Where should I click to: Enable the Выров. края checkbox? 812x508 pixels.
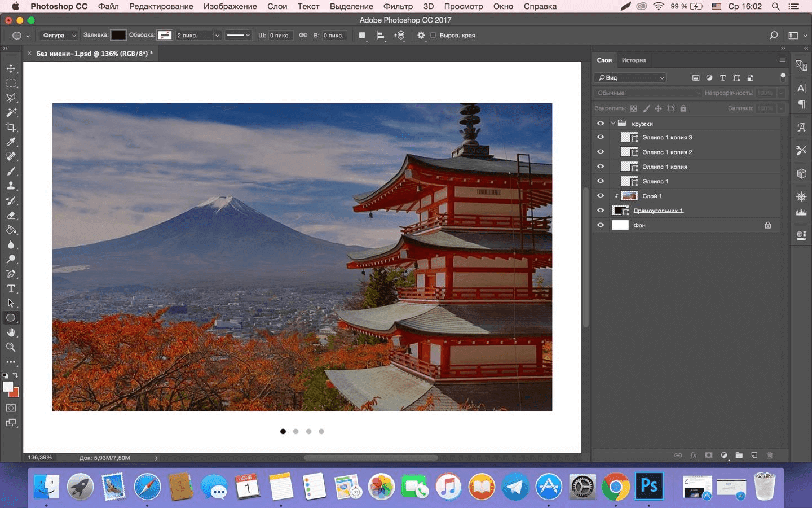[433, 35]
